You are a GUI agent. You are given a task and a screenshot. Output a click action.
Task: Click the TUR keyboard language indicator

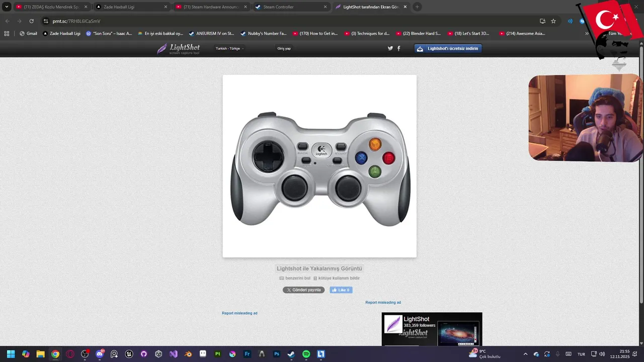point(581,354)
